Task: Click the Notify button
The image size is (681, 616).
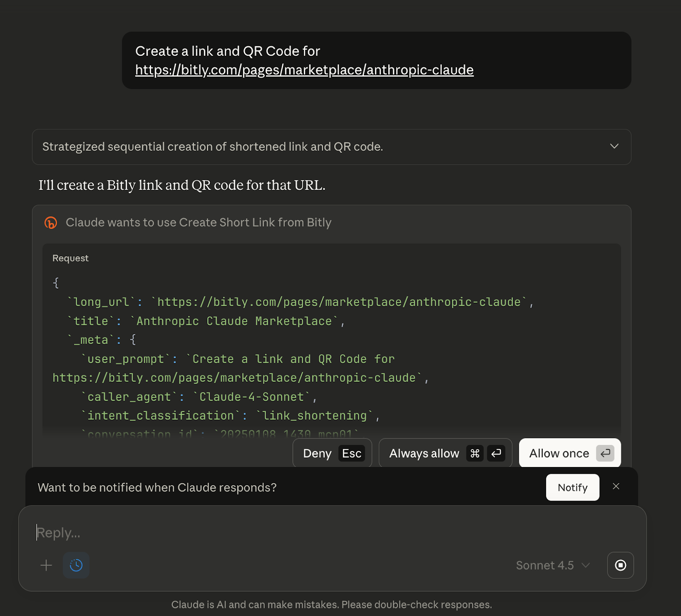Action: click(x=572, y=487)
